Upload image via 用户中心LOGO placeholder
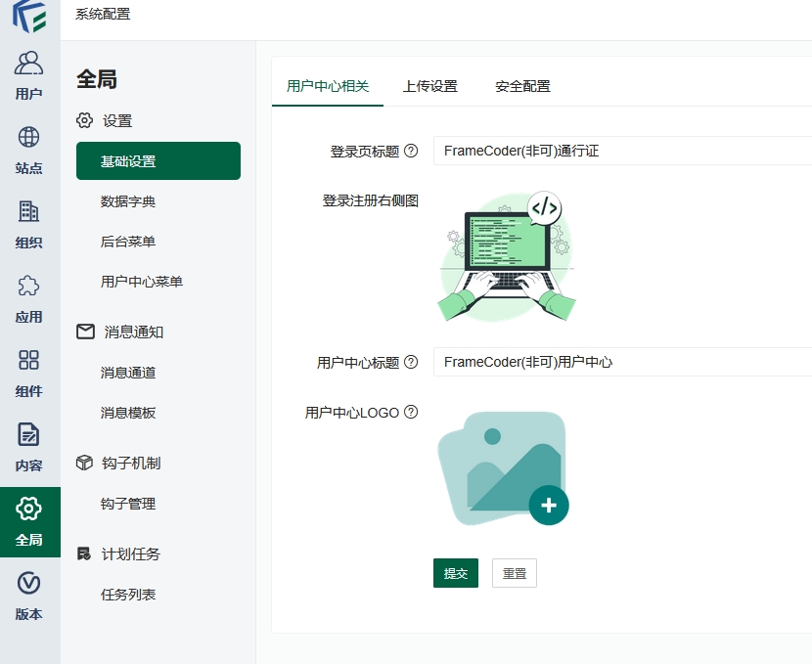 tap(503, 467)
